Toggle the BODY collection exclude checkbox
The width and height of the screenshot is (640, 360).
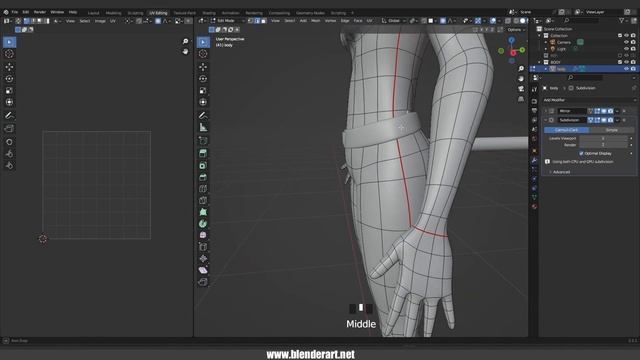pos(620,62)
